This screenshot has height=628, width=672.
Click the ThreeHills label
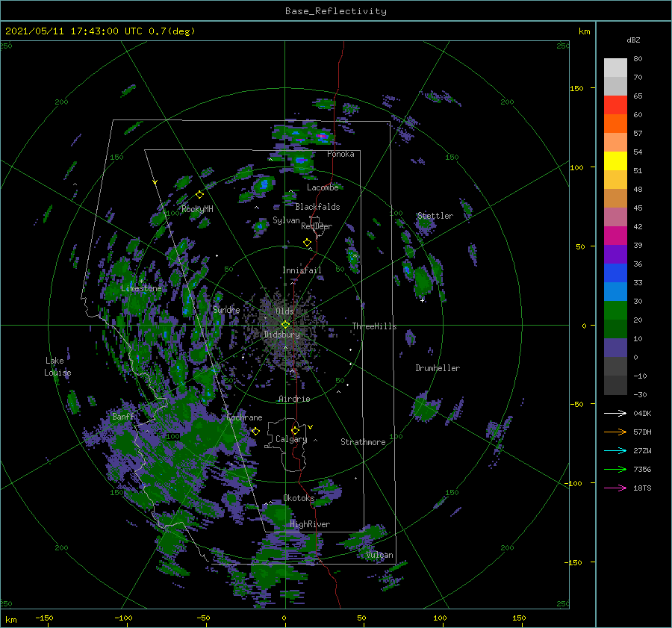coord(374,326)
